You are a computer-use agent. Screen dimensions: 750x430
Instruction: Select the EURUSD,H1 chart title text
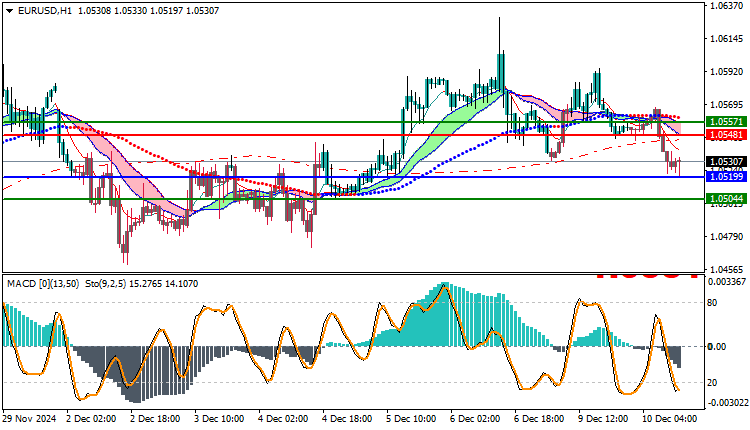click(45, 11)
